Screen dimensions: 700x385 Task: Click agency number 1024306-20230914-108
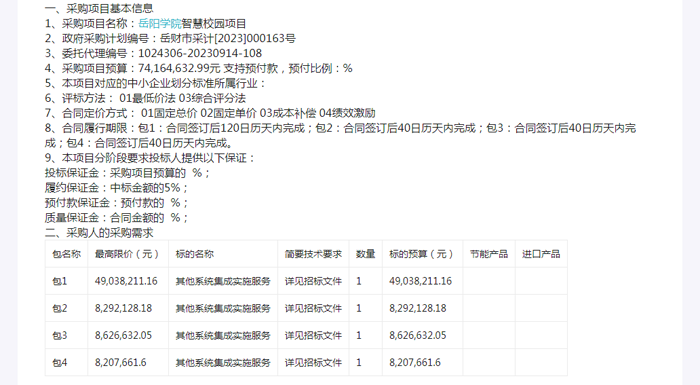[200, 53]
